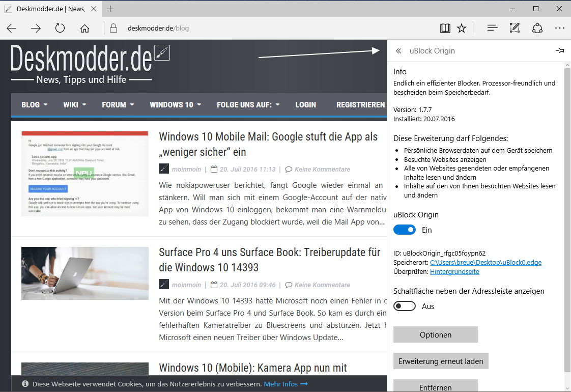Viewport: 571px width, 392px height.
Task: Click author moinmoin on the Surface Pro article
Action: click(186, 285)
